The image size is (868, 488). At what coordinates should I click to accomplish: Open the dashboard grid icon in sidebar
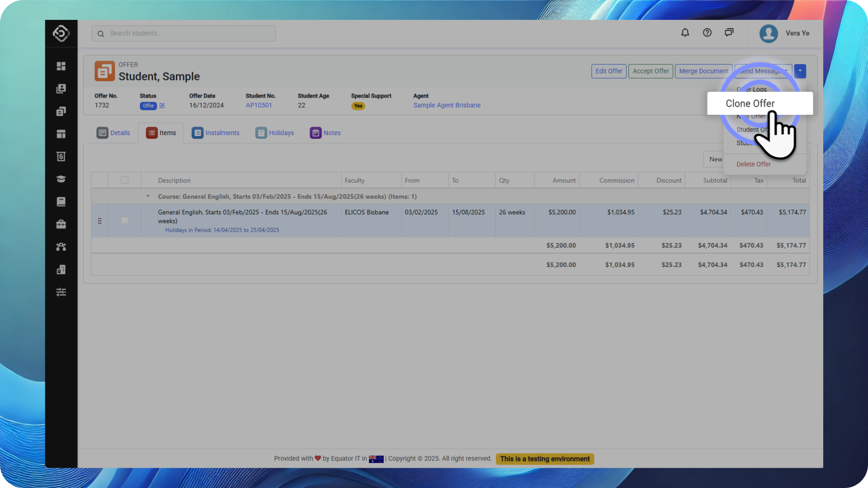(x=61, y=66)
